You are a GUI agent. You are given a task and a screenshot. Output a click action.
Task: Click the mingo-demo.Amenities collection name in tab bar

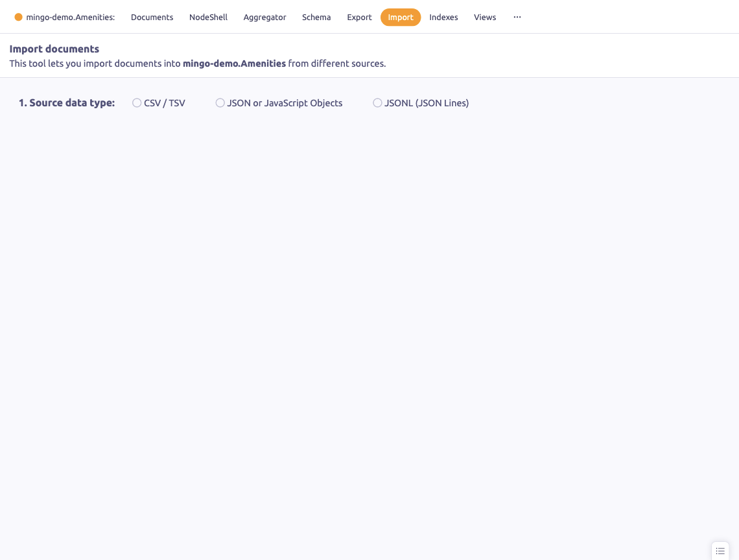(x=70, y=17)
